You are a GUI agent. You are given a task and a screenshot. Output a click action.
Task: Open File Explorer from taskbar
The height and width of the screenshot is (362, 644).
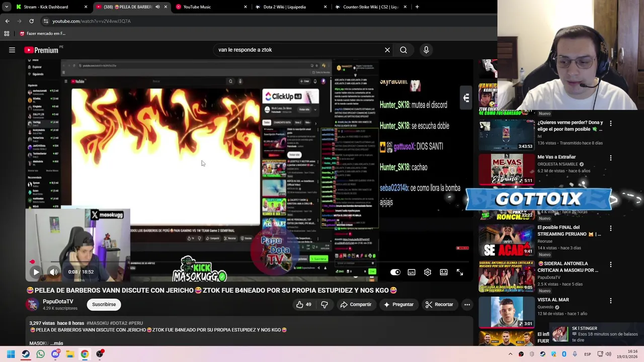tap(70, 354)
